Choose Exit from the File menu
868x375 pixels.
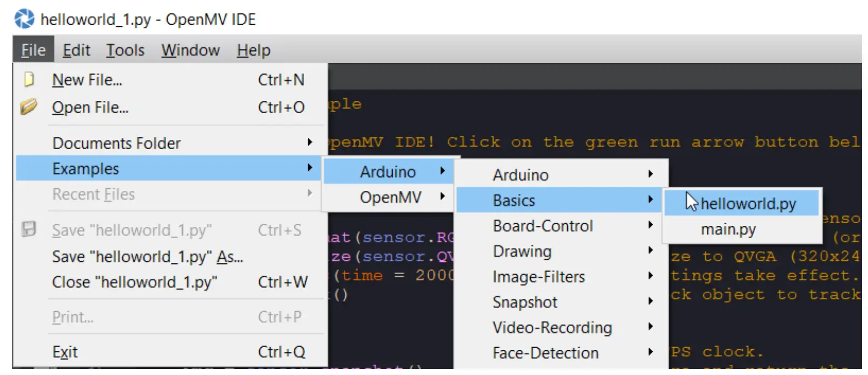171,352
